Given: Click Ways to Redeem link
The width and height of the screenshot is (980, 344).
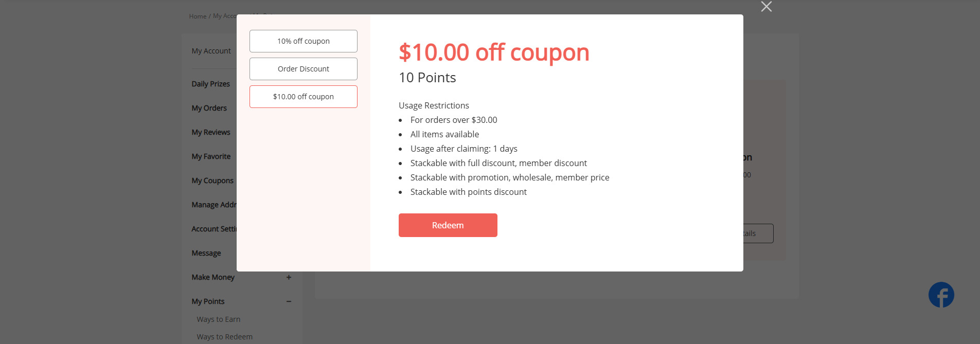Looking at the screenshot, I should 225,337.
